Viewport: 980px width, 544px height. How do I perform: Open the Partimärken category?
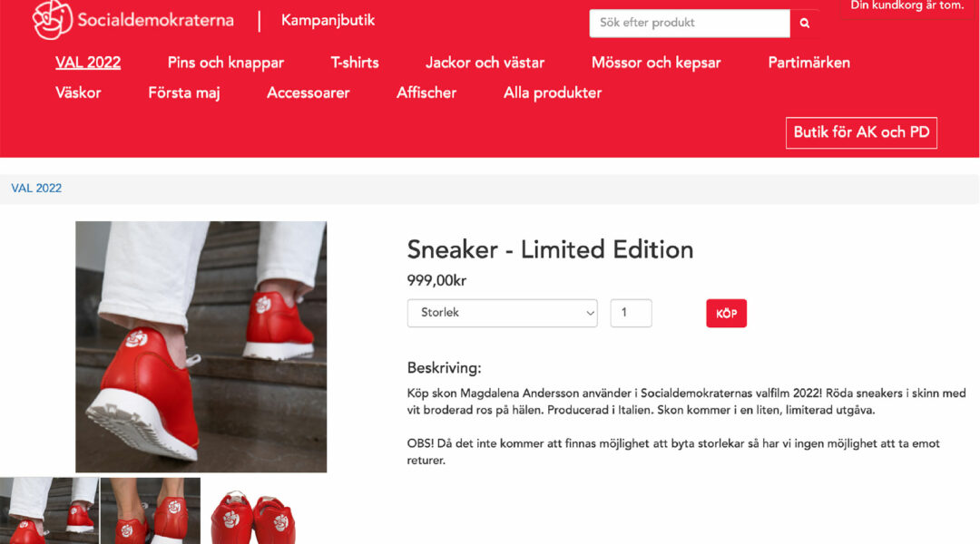click(x=808, y=63)
